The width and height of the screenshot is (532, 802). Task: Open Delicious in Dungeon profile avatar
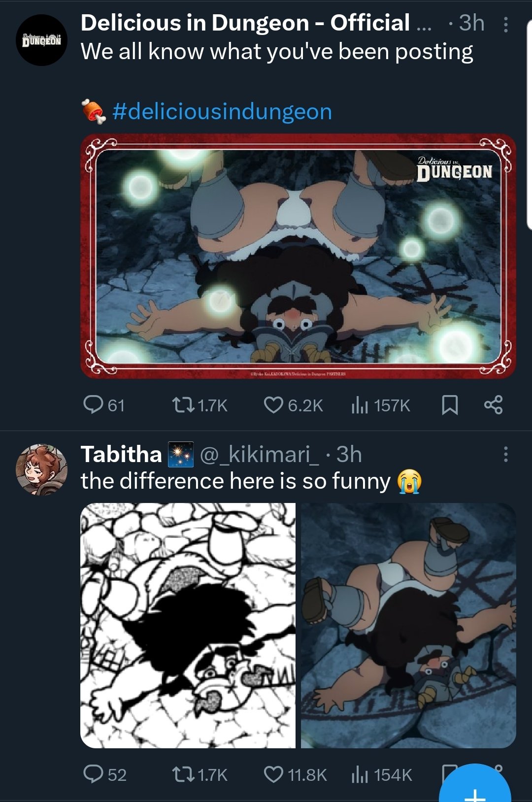pos(41,40)
